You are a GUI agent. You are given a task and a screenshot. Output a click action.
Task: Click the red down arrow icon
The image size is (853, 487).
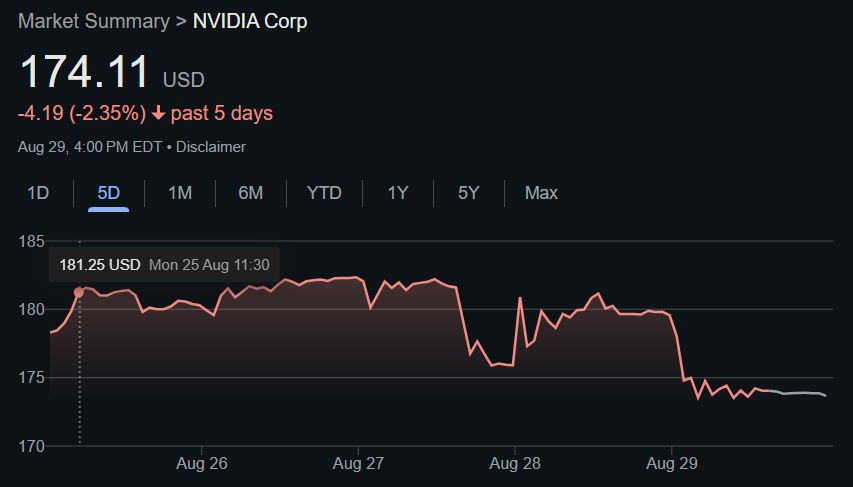[158, 113]
